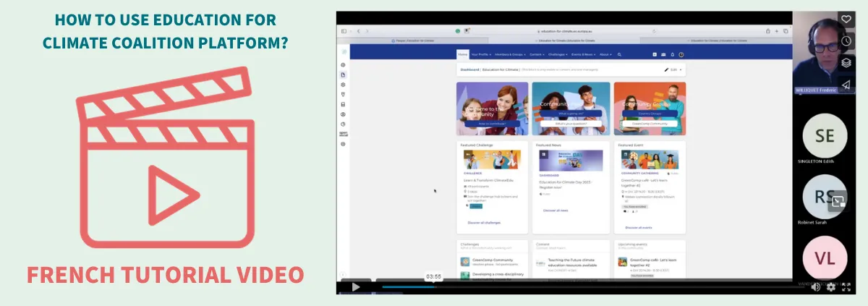Open the video player settings gear
Image resolution: width=868 pixels, height=306 pixels.
tap(830, 287)
